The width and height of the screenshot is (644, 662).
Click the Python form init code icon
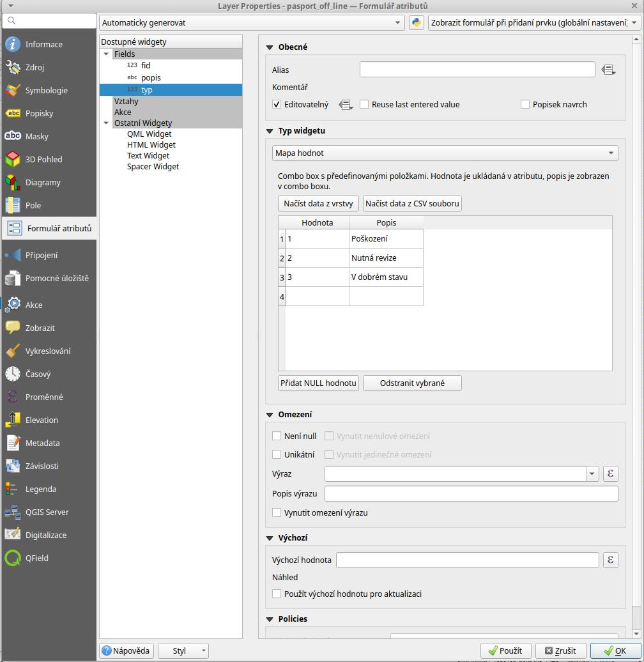point(417,22)
